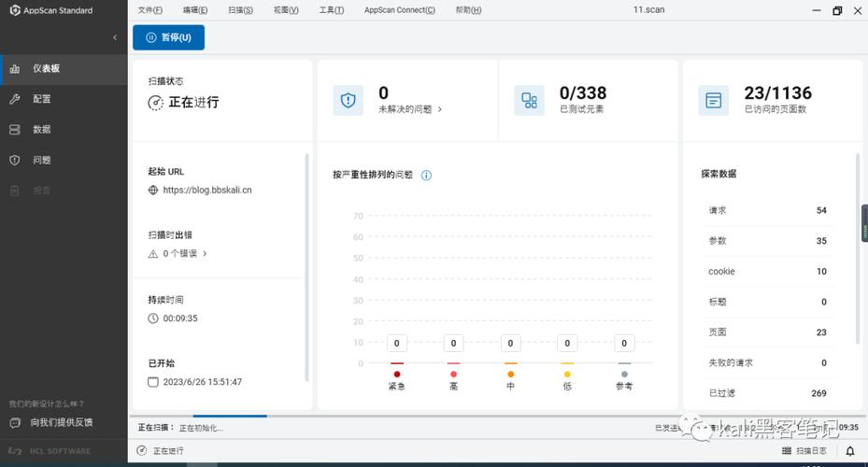Click the status bar in-progress icon
868x467 pixels.
point(142,450)
